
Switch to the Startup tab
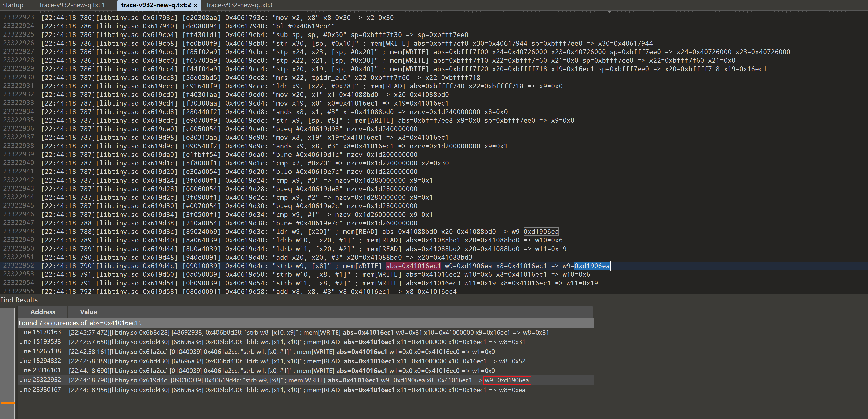pyautogui.click(x=13, y=5)
